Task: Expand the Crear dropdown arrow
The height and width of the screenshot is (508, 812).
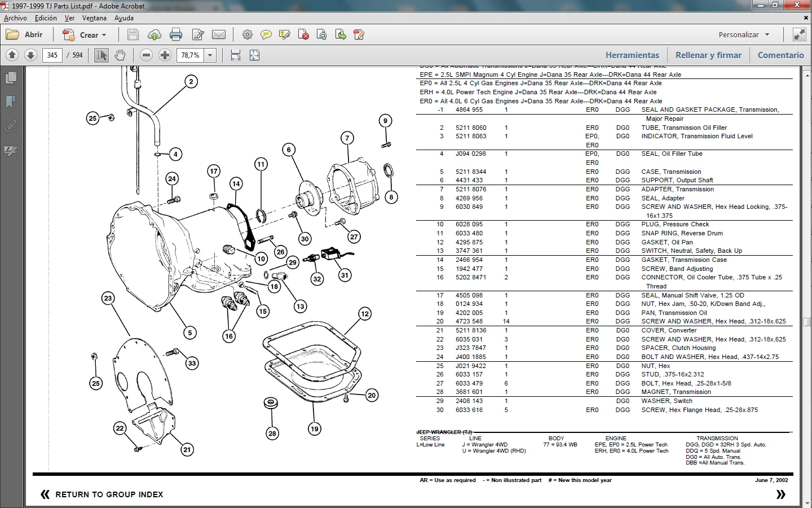Action: [x=104, y=35]
